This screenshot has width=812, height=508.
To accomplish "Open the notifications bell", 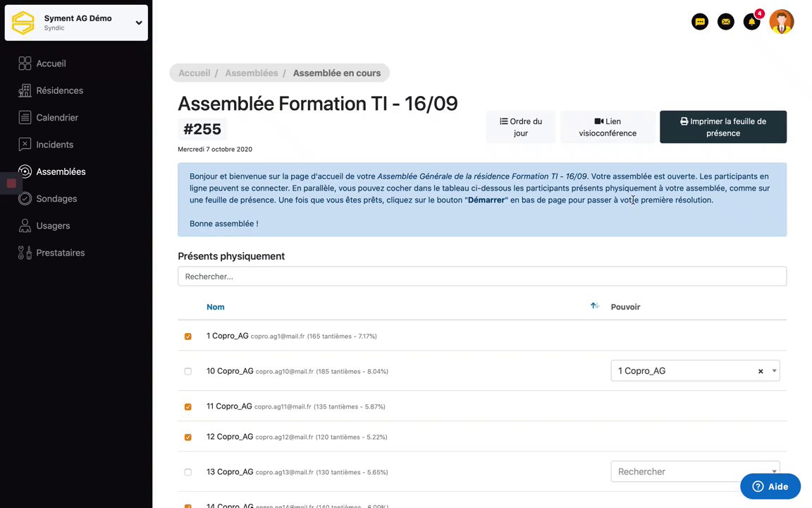I will 751,22.
